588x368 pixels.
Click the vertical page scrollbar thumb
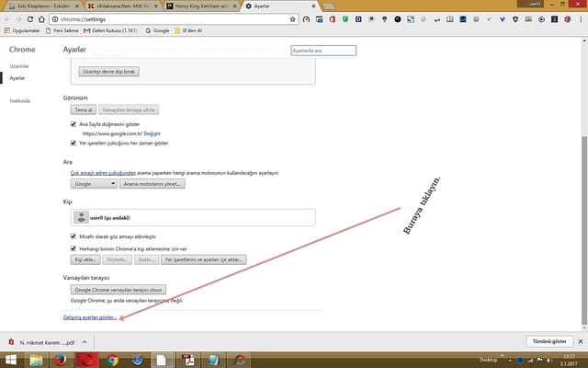click(584, 230)
